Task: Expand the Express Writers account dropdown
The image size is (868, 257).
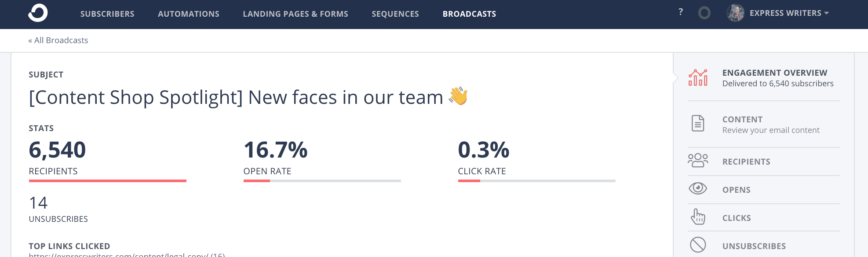Action: (789, 13)
